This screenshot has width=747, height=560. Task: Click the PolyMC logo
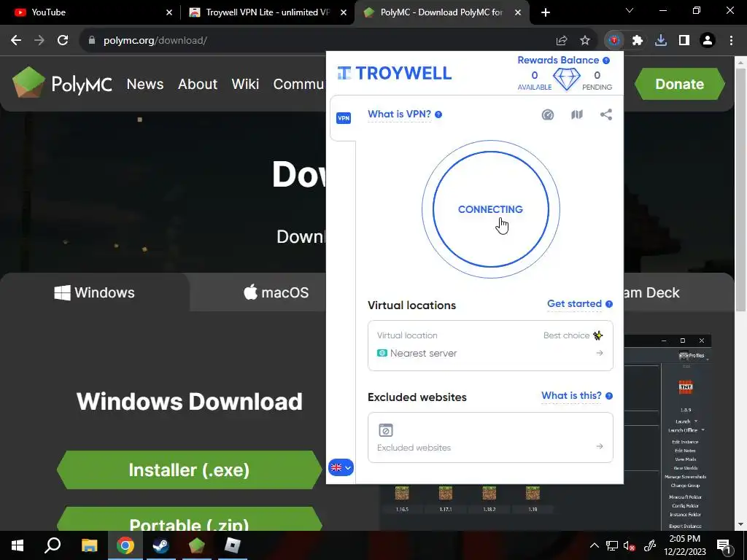[x=62, y=83]
